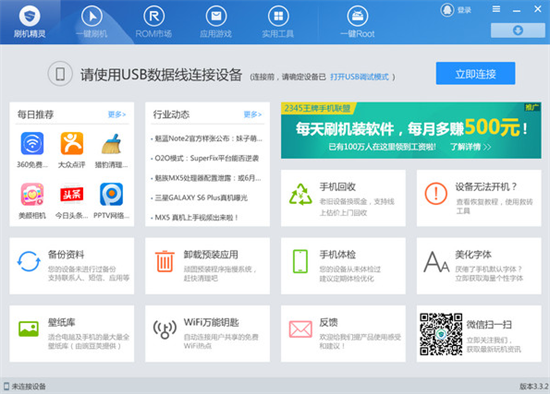
Task: Open the 卸载预装应用 trash tile
Action: [207, 266]
